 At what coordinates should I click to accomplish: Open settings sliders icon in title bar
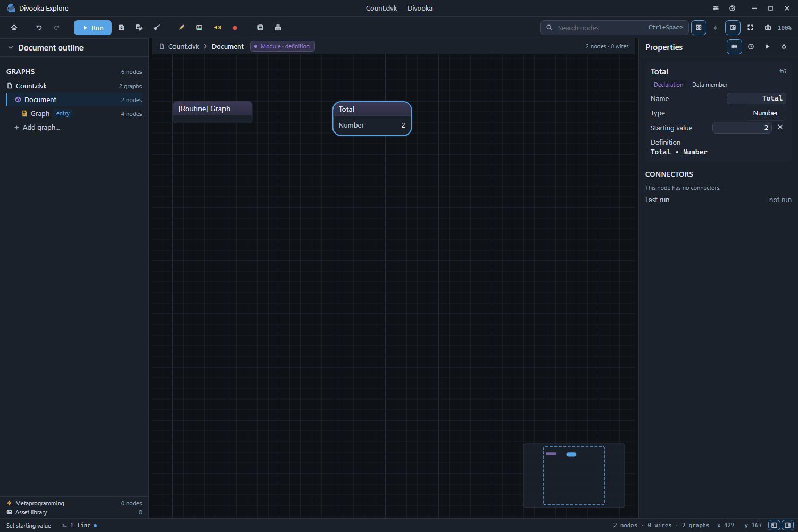click(716, 9)
